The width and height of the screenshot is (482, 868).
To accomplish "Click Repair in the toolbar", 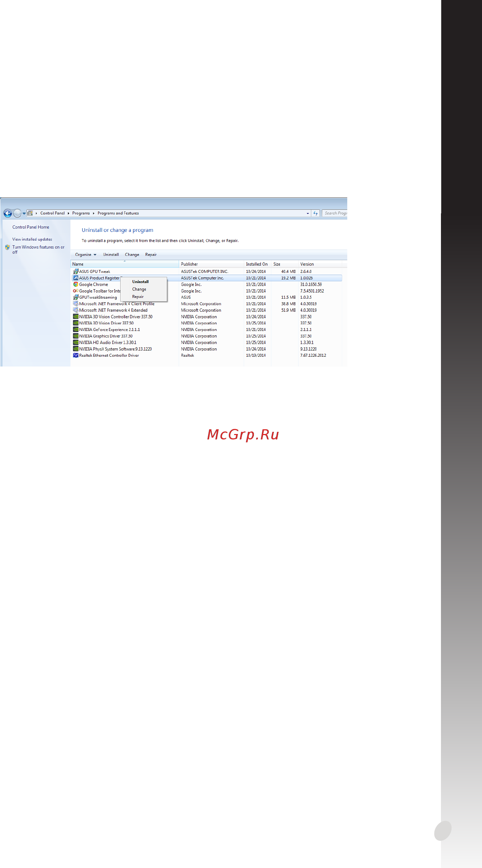I will click(x=151, y=255).
